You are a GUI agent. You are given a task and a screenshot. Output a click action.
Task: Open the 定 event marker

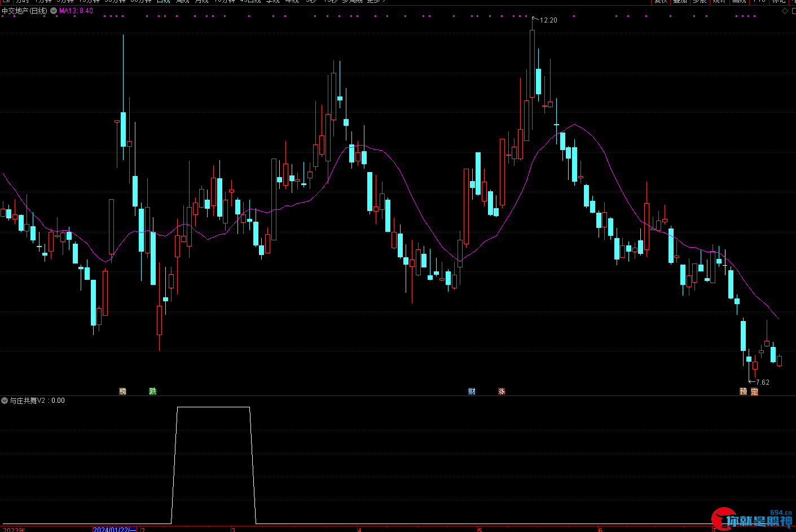pyautogui.click(x=755, y=391)
